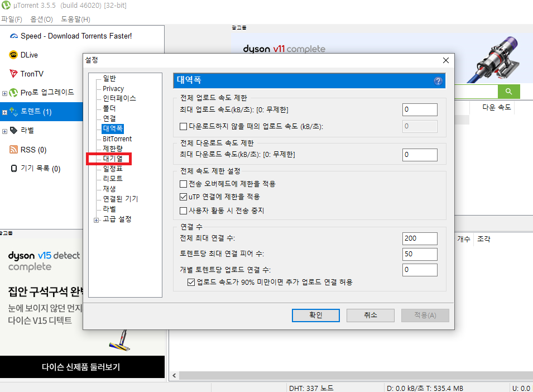Select 라벨 in settings tree
This screenshot has width=533, height=392.
(109, 209)
